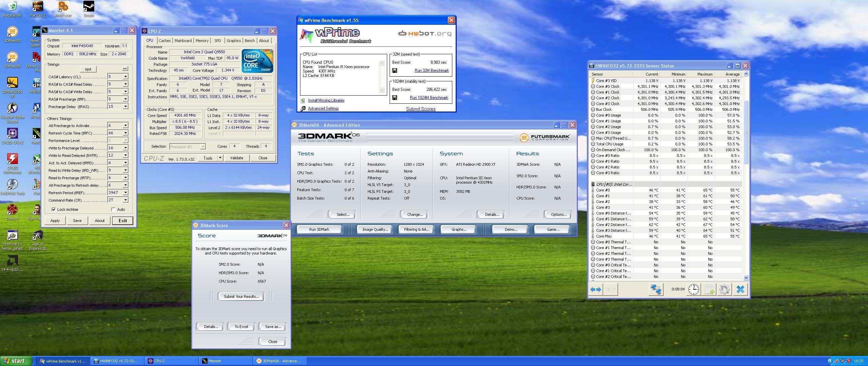This screenshot has width=868, height=366.
Task: Switch to CPU-Z Memory tab
Action: coord(202,41)
